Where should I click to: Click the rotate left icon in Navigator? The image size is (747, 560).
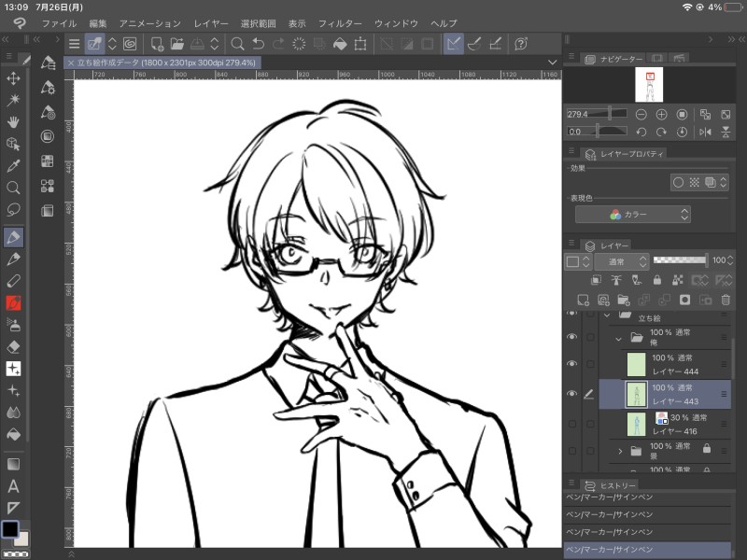point(641,132)
